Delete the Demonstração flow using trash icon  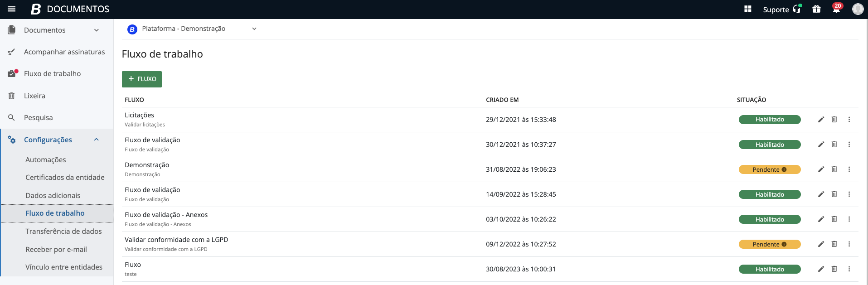[834, 169]
